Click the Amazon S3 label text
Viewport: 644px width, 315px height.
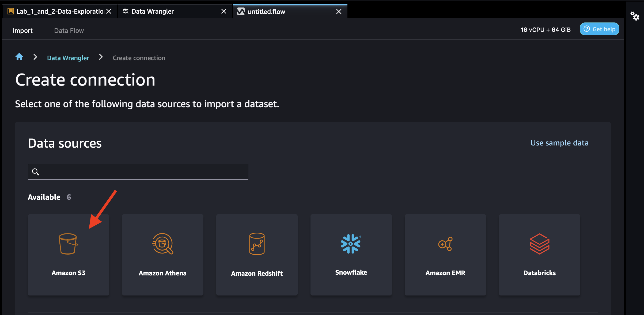tap(69, 273)
